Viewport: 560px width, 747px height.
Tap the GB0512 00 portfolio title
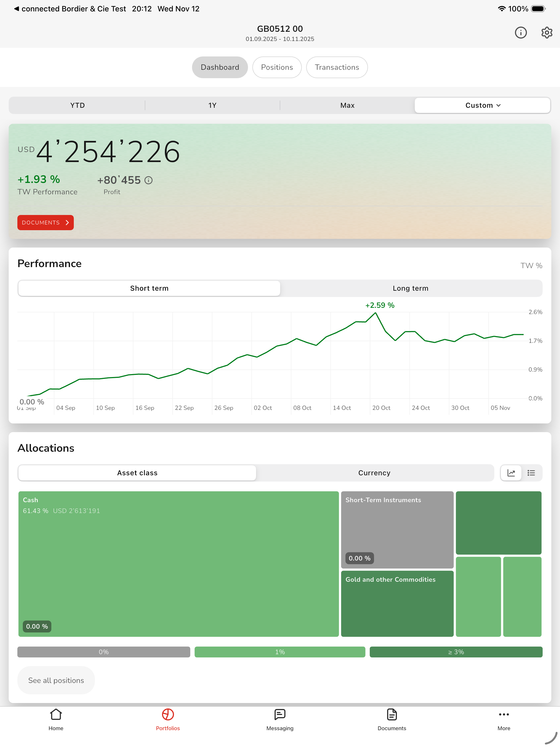(280, 29)
